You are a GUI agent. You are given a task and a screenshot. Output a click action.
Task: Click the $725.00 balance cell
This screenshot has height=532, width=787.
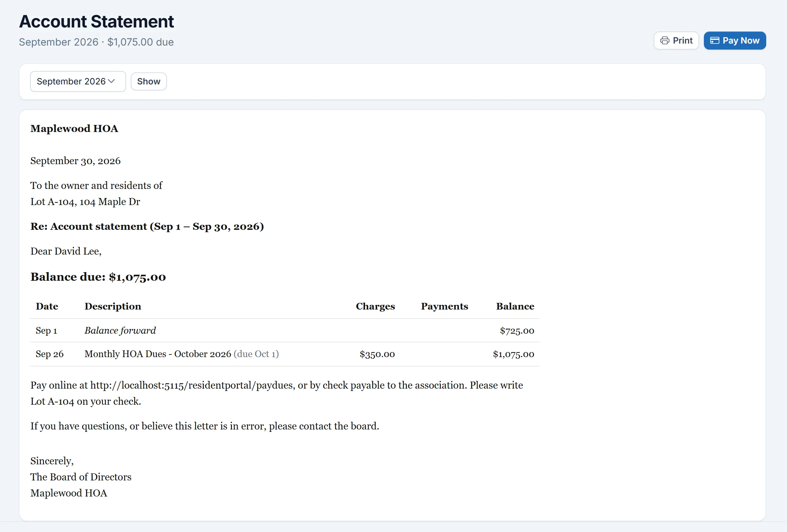coord(517,331)
